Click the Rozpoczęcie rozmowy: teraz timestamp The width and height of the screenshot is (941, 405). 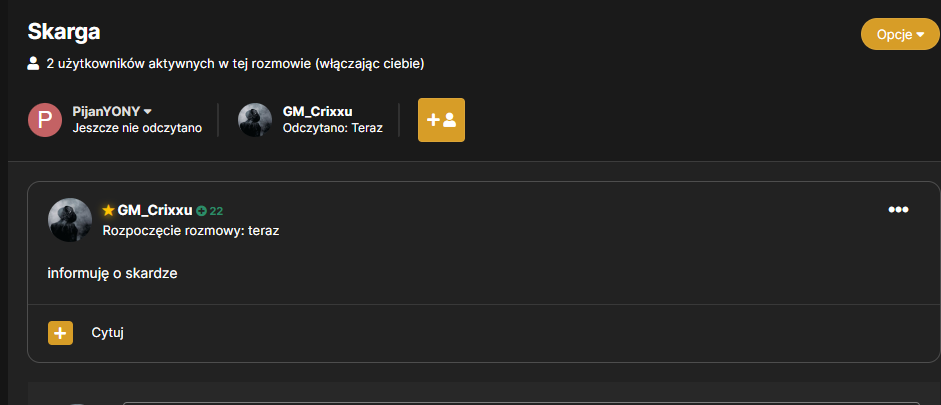(x=191, y=230)
